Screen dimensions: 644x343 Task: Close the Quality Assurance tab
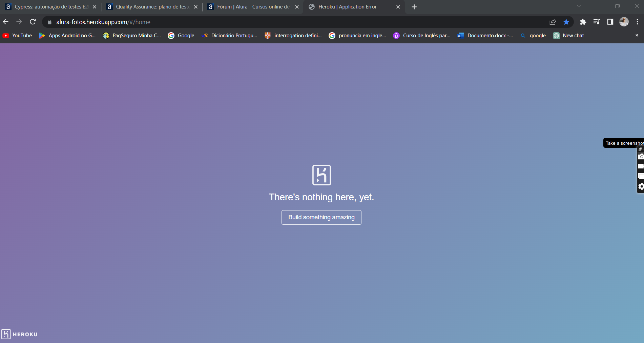coord(195,7)
